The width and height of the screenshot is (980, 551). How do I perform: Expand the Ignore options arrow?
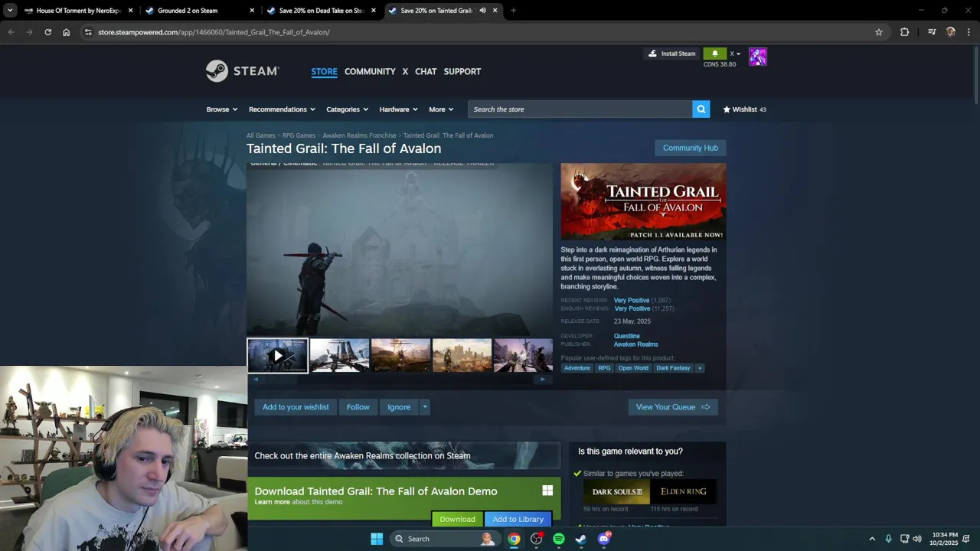424,407
